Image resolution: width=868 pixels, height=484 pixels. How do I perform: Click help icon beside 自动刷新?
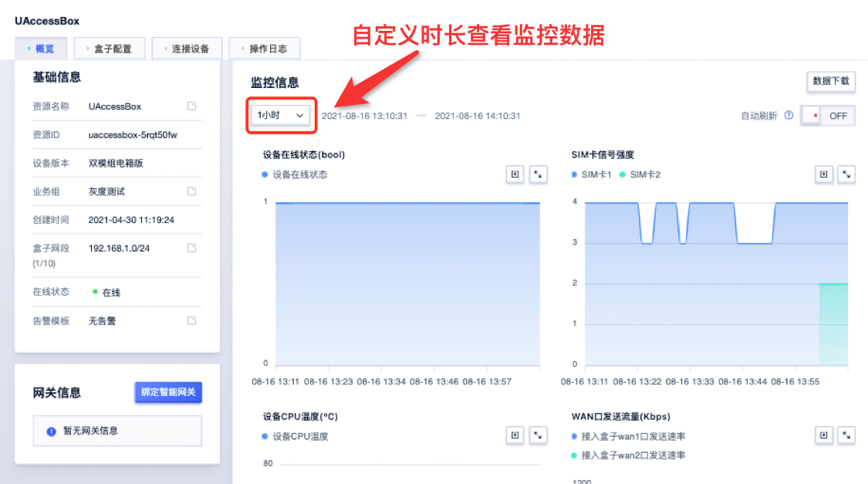789,116
